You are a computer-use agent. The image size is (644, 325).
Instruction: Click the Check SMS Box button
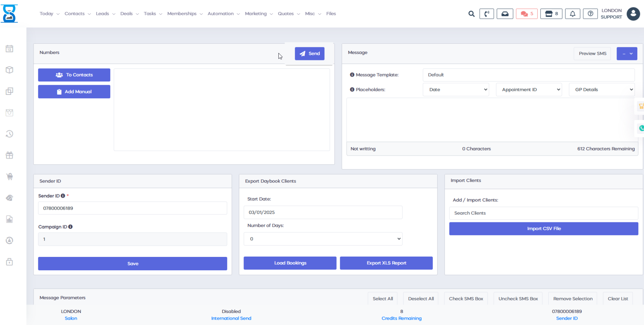pyautogui.click(x=466, y=299)
